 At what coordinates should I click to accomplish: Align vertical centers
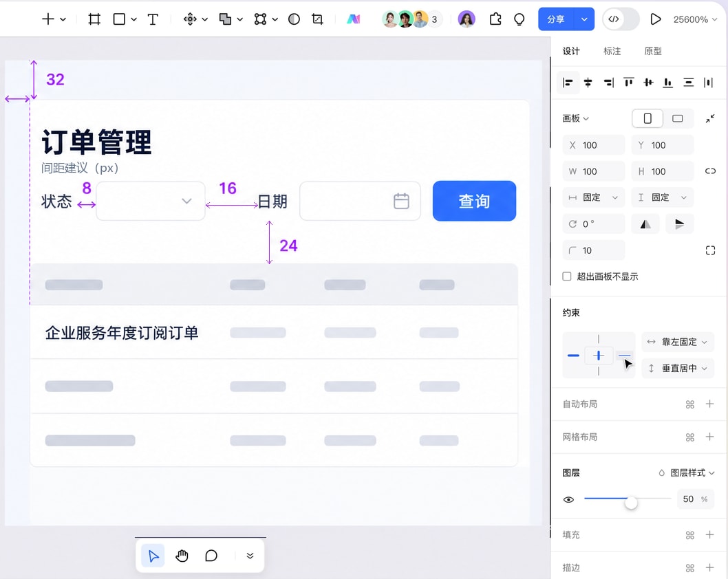(x=648, y=83)
